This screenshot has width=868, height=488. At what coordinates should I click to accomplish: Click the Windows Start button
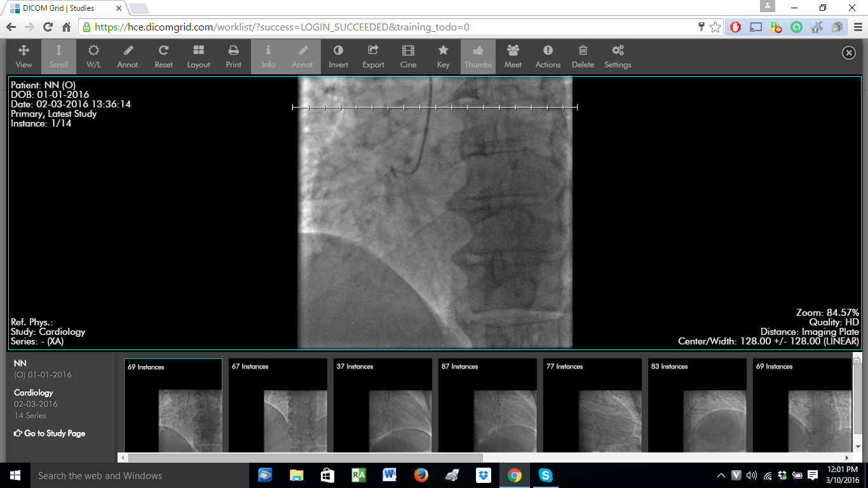pyautogui.click(x=15, y=475)
